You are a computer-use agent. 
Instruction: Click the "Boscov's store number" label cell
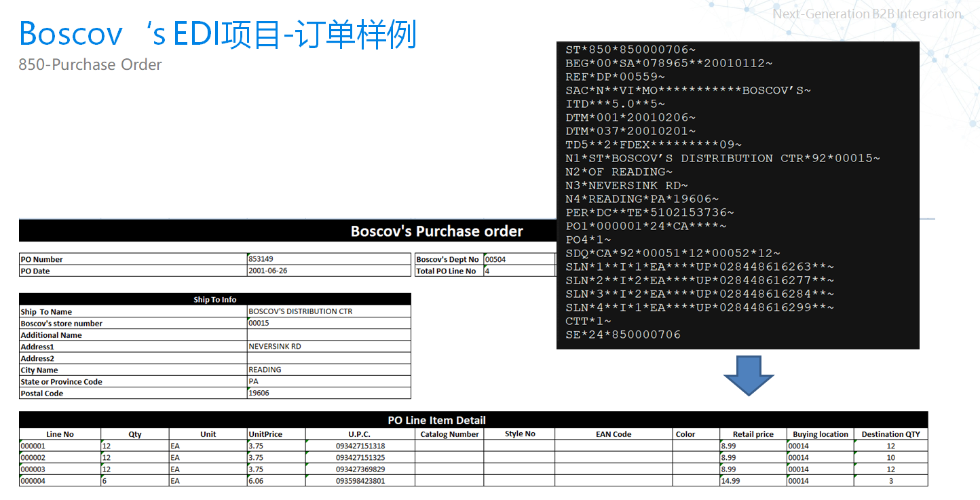(133, 323)
